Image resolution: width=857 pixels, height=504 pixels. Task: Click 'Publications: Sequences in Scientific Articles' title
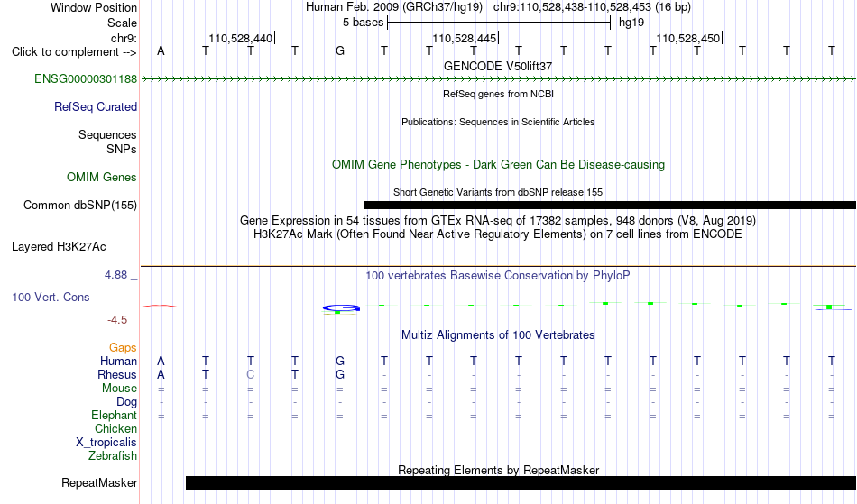click(x=498, y=122)
